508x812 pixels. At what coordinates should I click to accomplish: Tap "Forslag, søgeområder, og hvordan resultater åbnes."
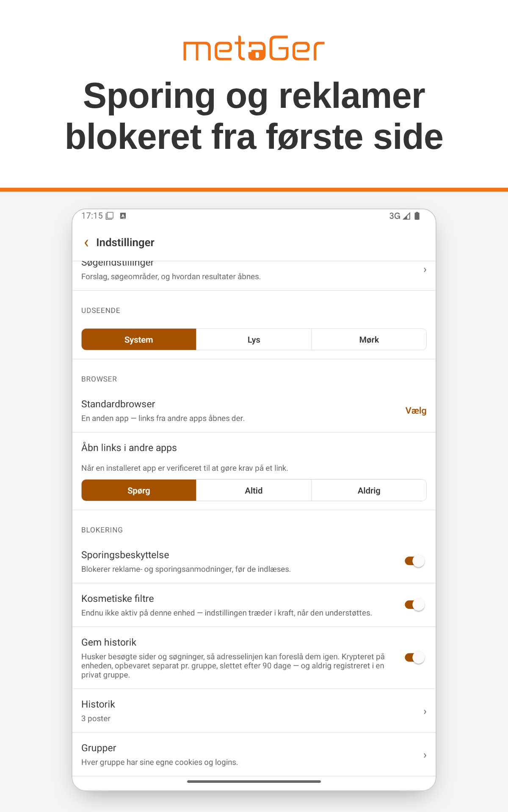[x=171, y=277]
